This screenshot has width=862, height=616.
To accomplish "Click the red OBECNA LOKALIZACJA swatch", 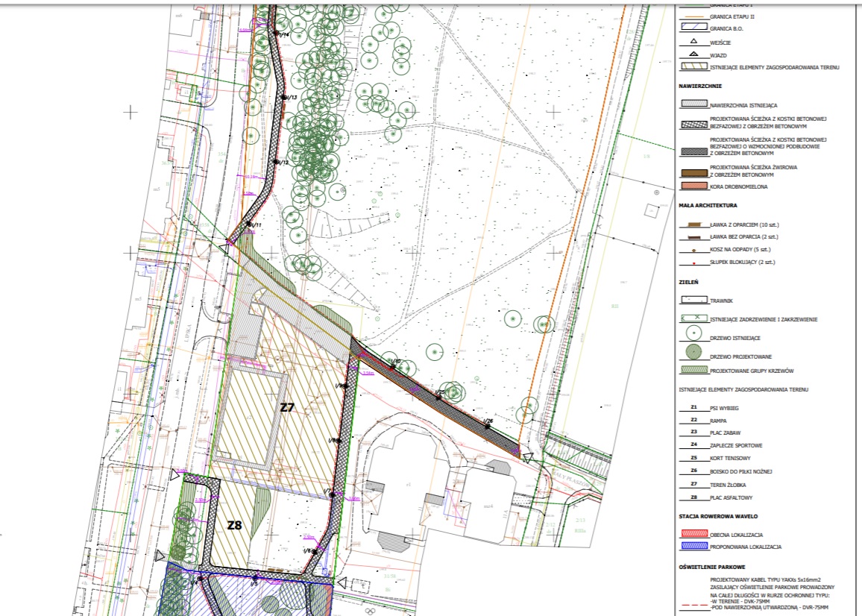I will [693, 534].
